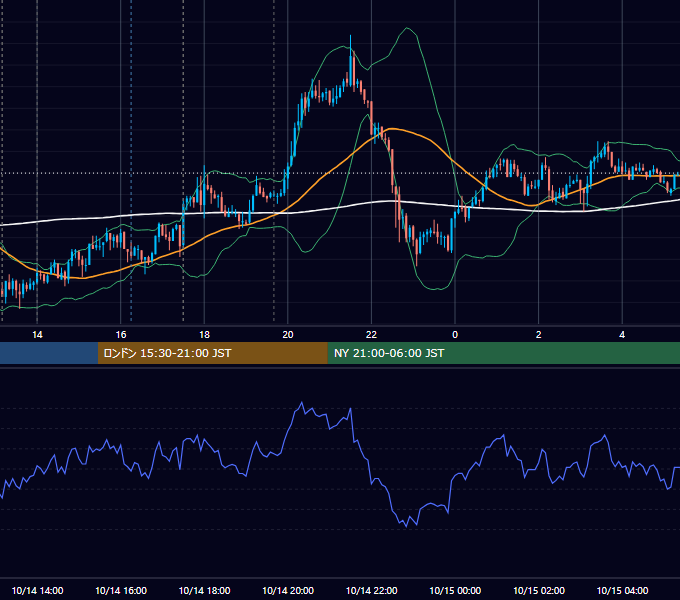Click the hour label 18 on price chart axis
The image size is (680, 600).
(x=204, y=335)
